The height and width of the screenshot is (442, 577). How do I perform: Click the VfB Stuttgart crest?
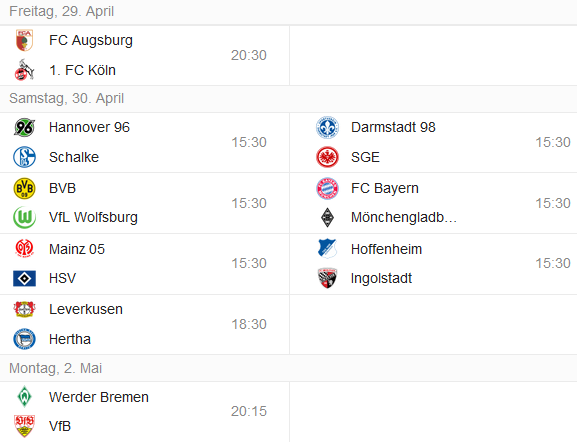pos(24,426)
